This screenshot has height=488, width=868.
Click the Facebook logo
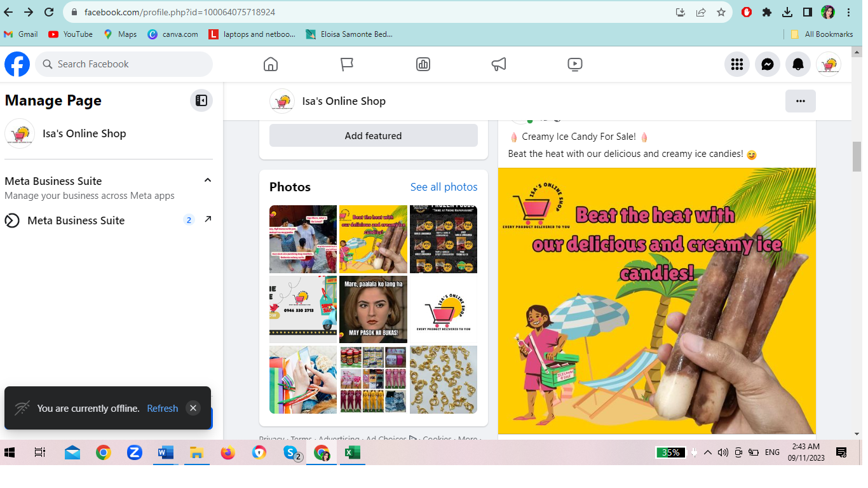(x=17, y=64)
